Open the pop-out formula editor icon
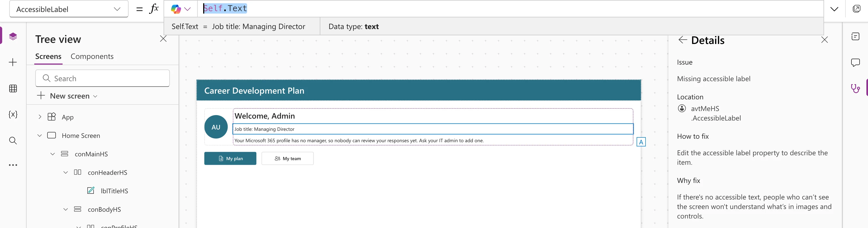 pos(856,9)
